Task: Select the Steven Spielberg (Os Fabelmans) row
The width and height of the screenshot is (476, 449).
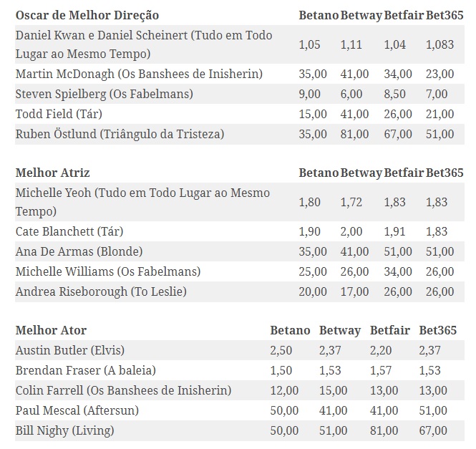Action: (x=240, y=94)
